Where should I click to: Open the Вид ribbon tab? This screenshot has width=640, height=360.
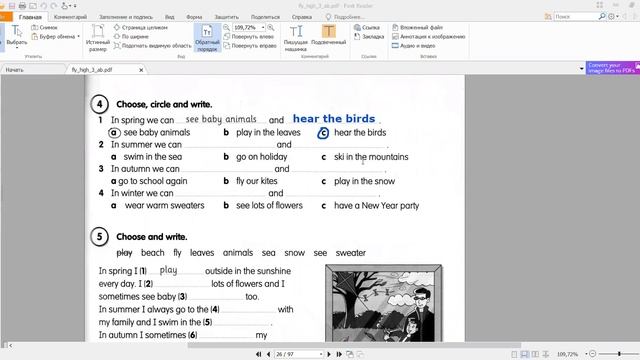pos(170,17)
